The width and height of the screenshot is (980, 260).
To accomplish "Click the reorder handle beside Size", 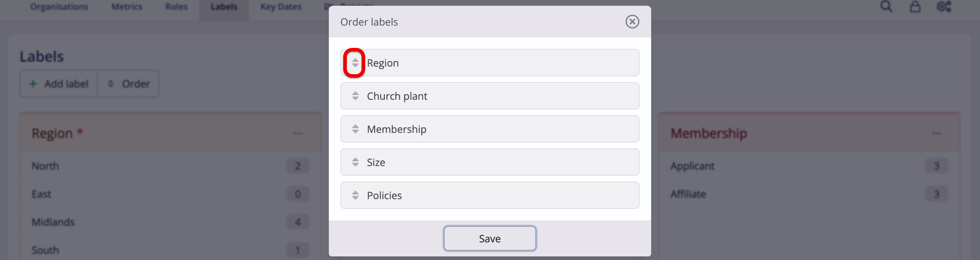I will (x=355, y=162).
